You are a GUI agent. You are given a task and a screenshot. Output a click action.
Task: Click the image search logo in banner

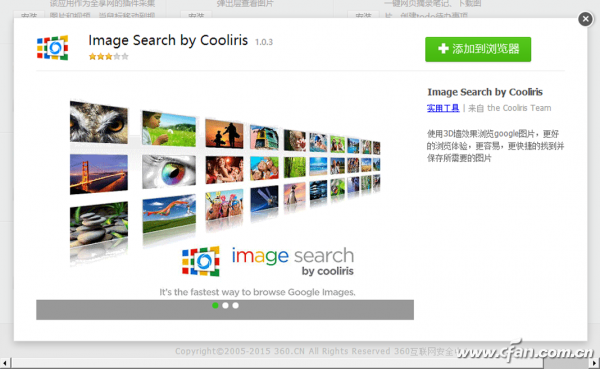click(267, 262)
